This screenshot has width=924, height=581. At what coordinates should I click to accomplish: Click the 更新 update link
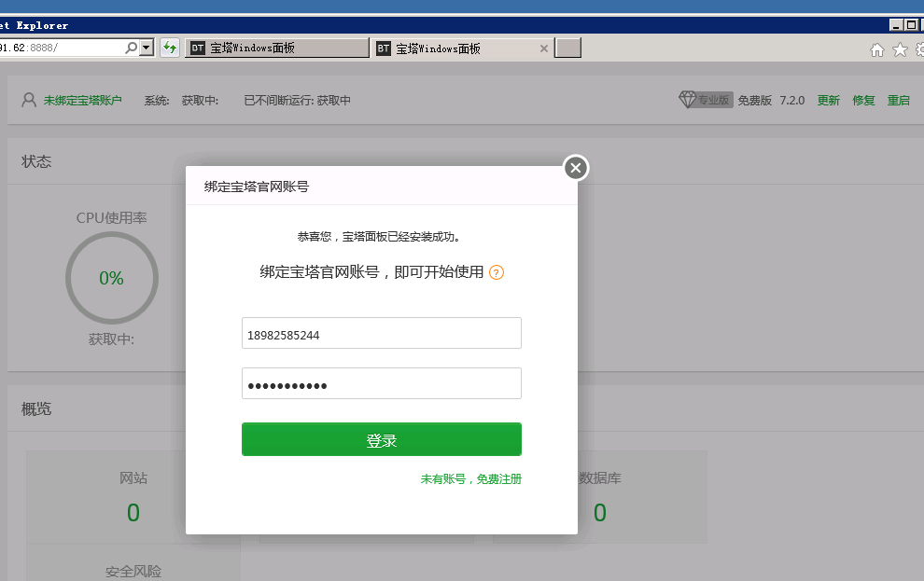point(828,101)
